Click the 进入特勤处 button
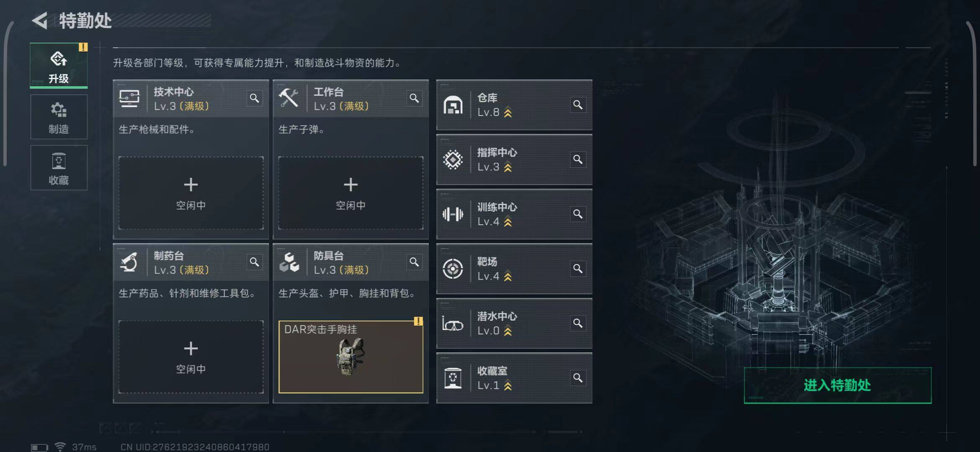The width and height of the screenshot is (980, 452). [838, 385]
